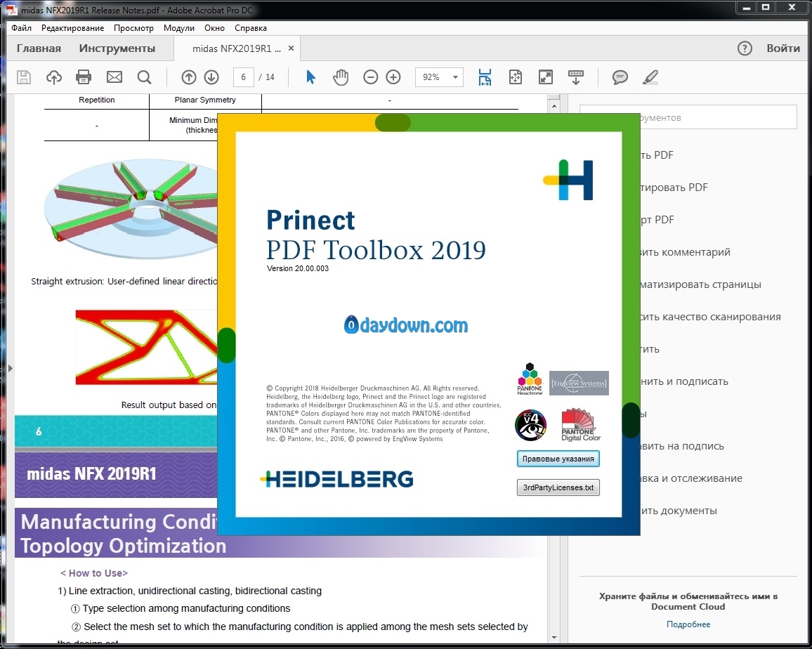The height and width of the screenshot is (649, 812).
Task: Follow the Подробнее link for Document Cloud
Action: tap(688, 624)
